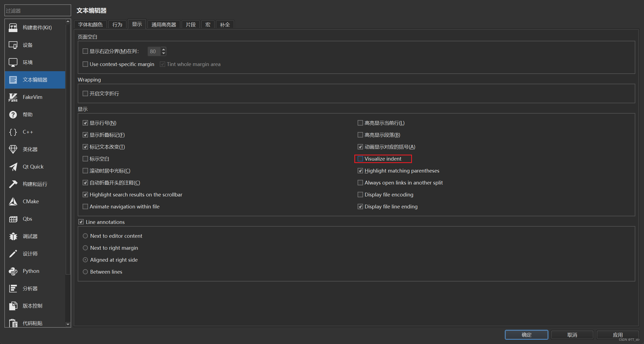Enable Display file encoding checkbox

(360, 195)
